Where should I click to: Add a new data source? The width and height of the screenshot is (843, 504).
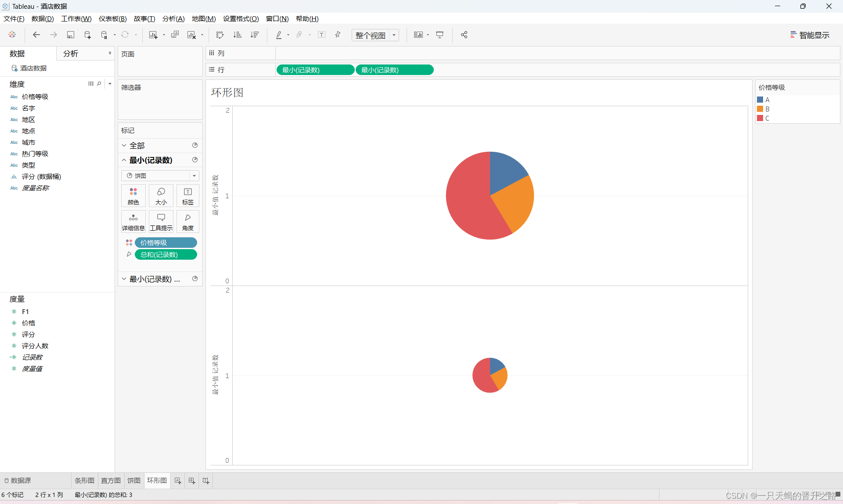point(87,35)
